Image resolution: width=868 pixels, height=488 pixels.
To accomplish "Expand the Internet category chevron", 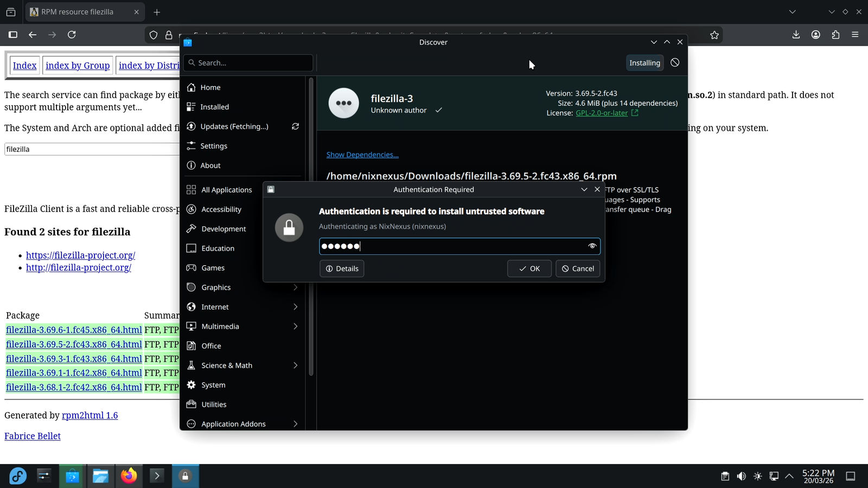I will point(296,307).
